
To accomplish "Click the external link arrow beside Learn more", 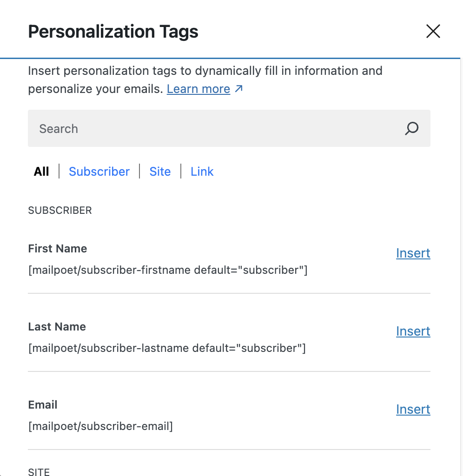I will click(x=239, y=88).
